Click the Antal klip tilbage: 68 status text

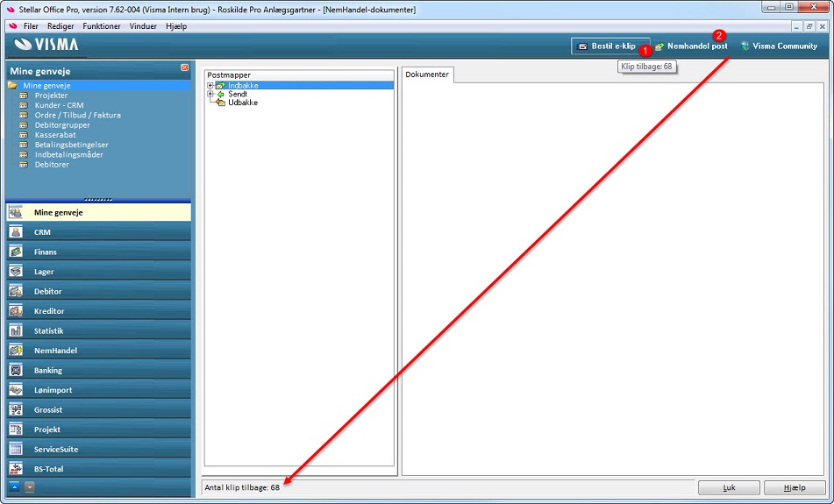[242, 487]
